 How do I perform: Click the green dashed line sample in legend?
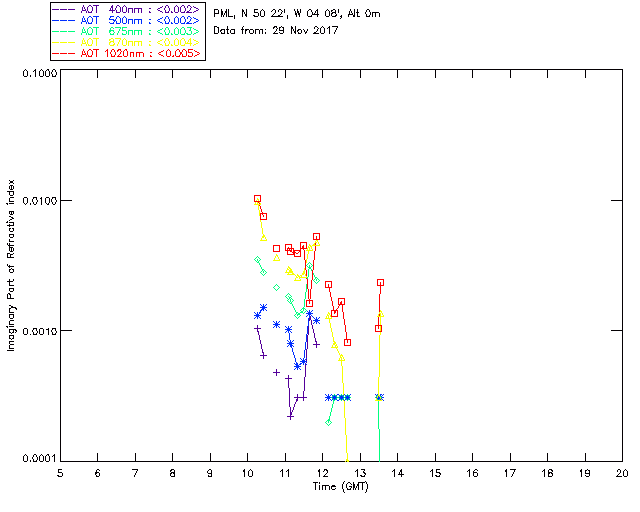pos(64,32)
